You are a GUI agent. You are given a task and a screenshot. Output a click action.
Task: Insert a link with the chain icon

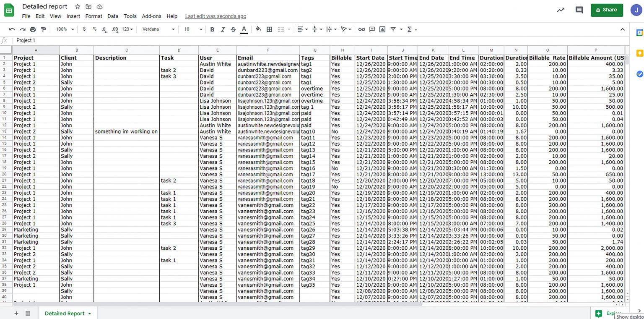(x=361, y=29)
